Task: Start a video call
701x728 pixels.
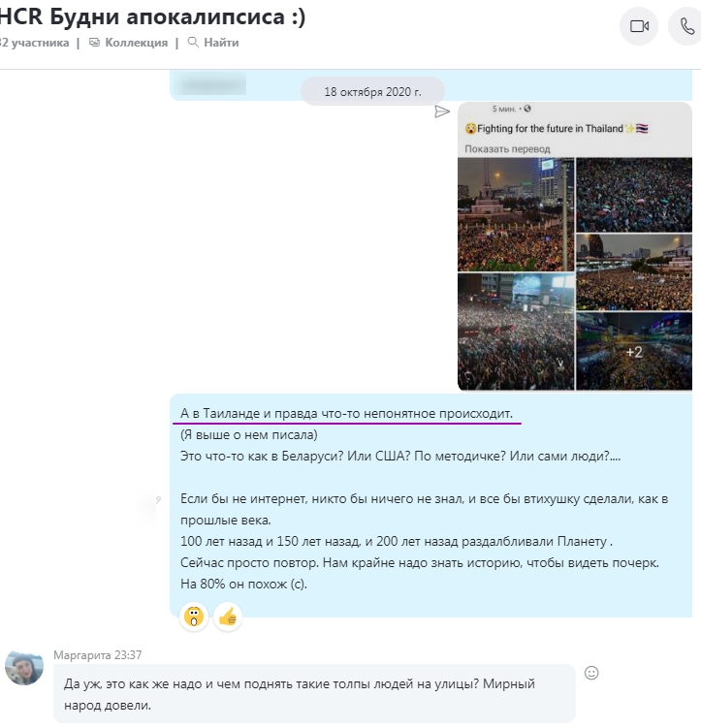Action: 639,26
